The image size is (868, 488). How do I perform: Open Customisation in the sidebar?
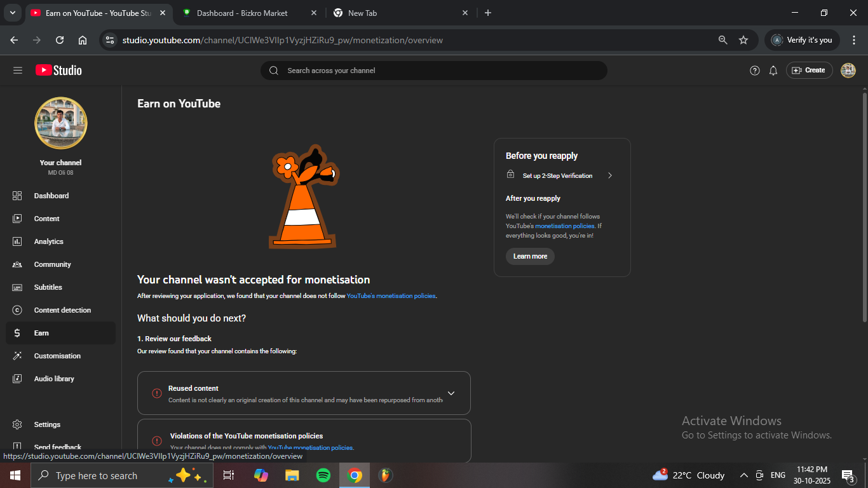click(x=57, y=356)
